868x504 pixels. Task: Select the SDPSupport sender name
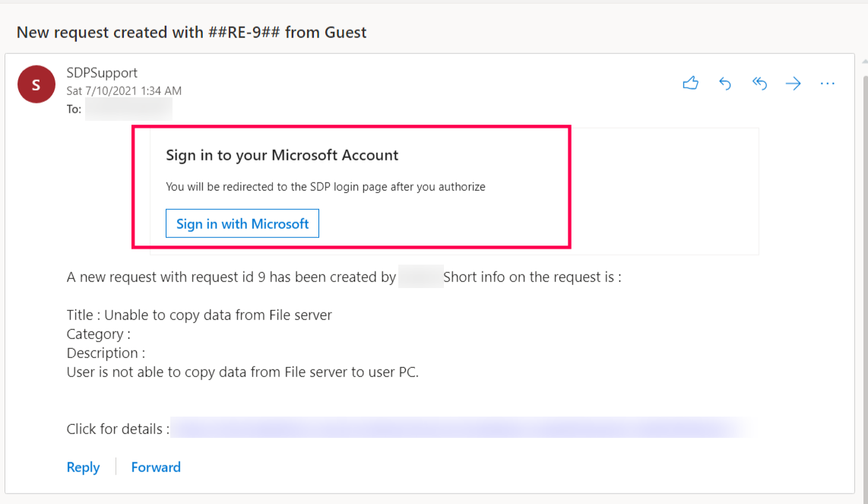(102, 72)
